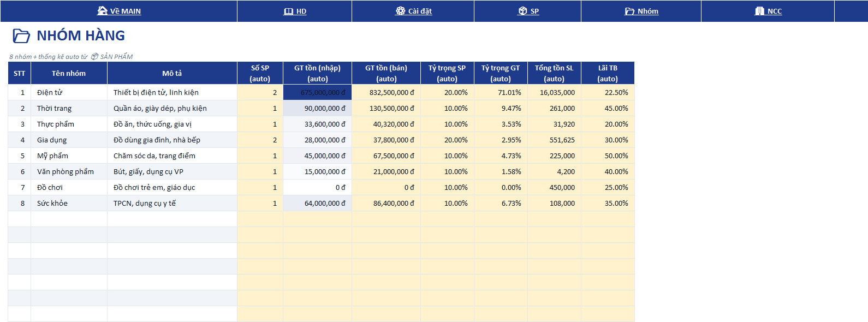Select the Sức khỏe group name cell
The image size is (868, 322).
click(69, 204)
